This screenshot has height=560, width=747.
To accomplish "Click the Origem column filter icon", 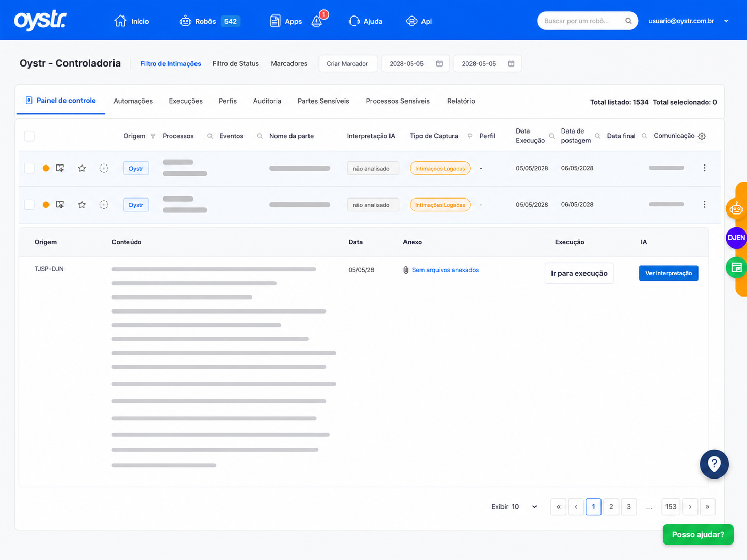I will (x=153, y=136).
